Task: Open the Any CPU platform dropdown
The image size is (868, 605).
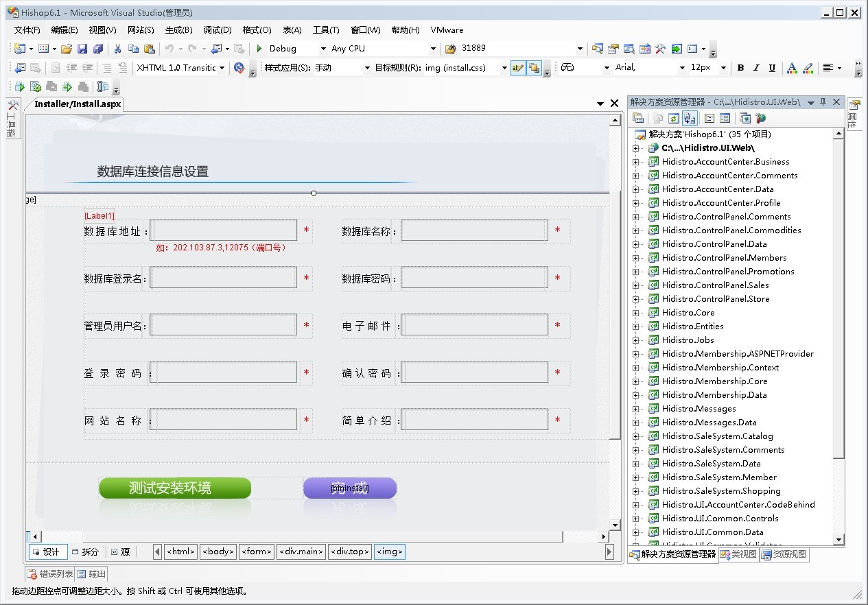Action: [x=433, y=49]
